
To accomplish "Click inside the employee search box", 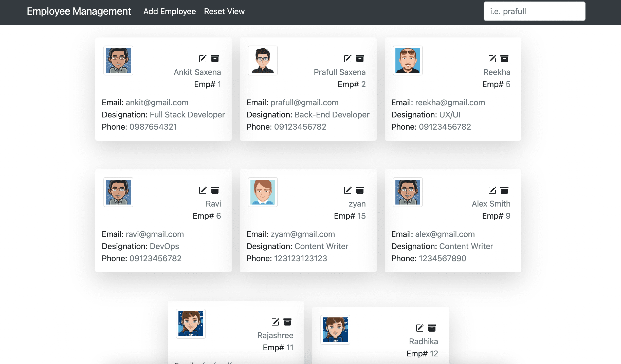I will 534,11.
